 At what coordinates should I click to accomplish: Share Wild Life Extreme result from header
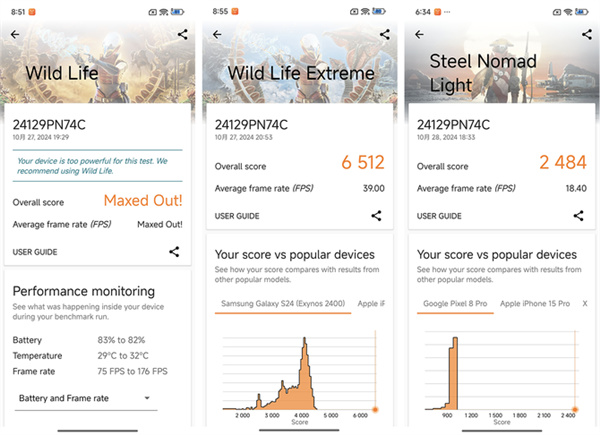[384, 34]
